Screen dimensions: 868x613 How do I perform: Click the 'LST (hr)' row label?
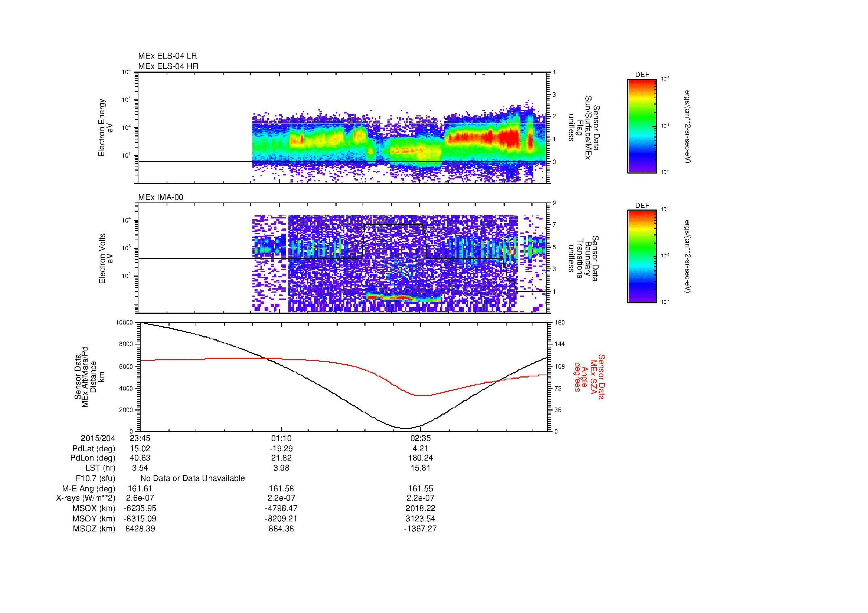tap(100, 468)
